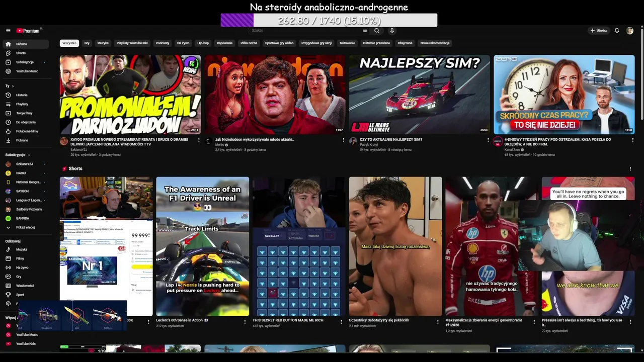Select Playlisty YouTube Mix chip

132,43
